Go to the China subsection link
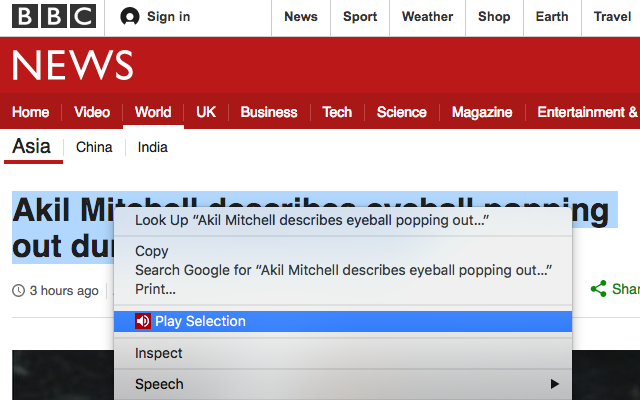Screen dimensions: 640x400 (94, 147)
